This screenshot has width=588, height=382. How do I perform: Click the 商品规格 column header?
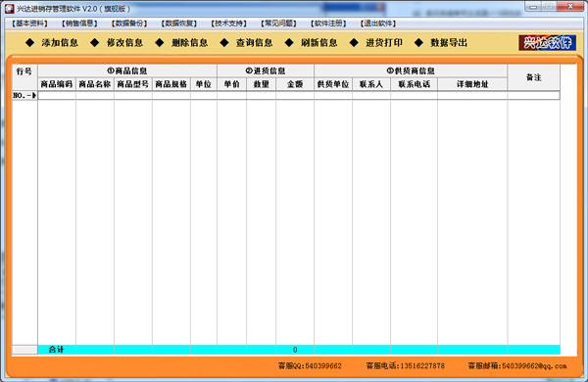coord(171,84)
